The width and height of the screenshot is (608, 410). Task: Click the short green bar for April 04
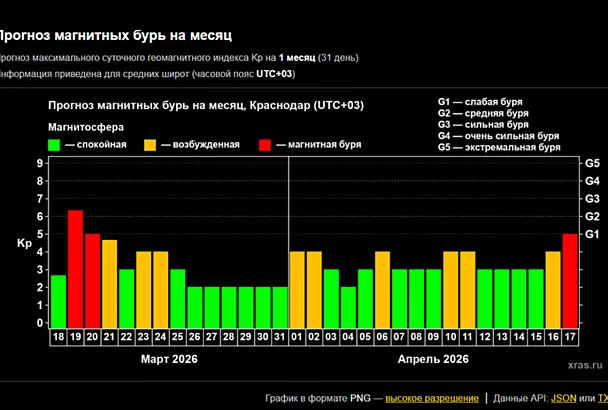348,306
